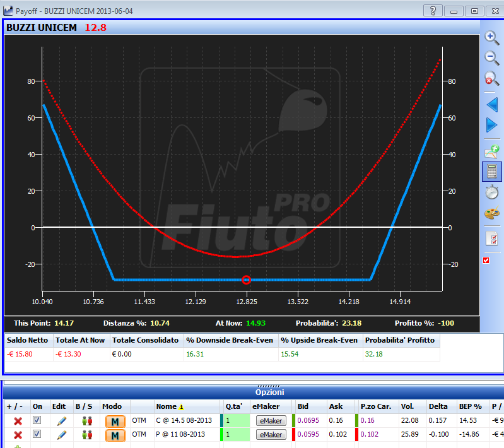Image resolution: width=504 pixels, height=448 pixels.
Task: Click eMaker button for put option
Action: [271, 435]
